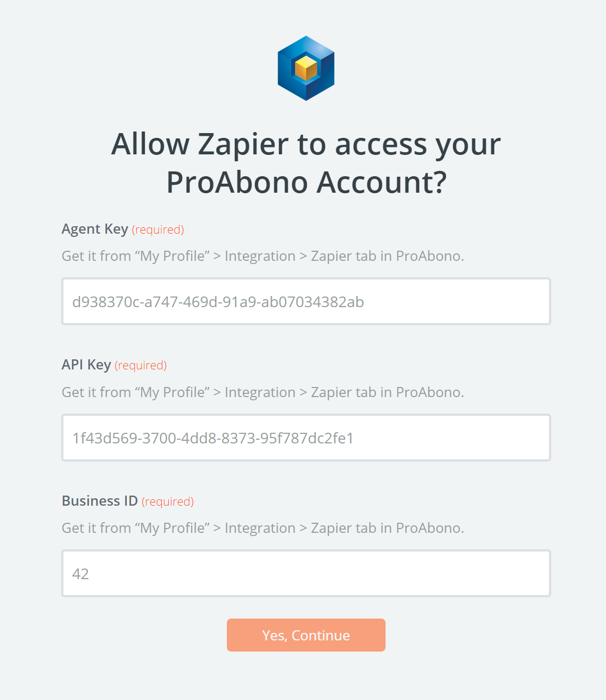
Task: Click the 'ProAbono Account?' heading line
Action: tap(306, 182)
